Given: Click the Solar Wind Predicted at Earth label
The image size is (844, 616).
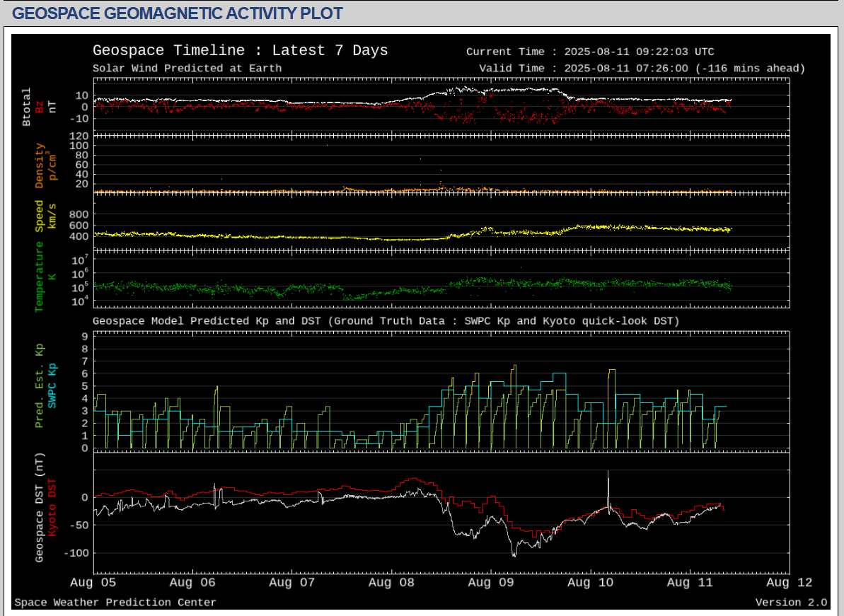Looking at the screenshot, I should (x=187, y=69).
